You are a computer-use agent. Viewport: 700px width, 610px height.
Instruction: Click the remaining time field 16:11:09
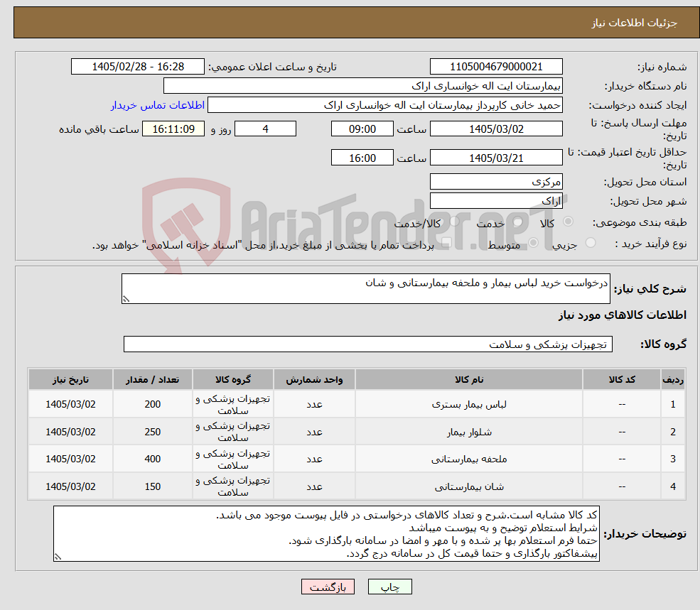point(173,129)
